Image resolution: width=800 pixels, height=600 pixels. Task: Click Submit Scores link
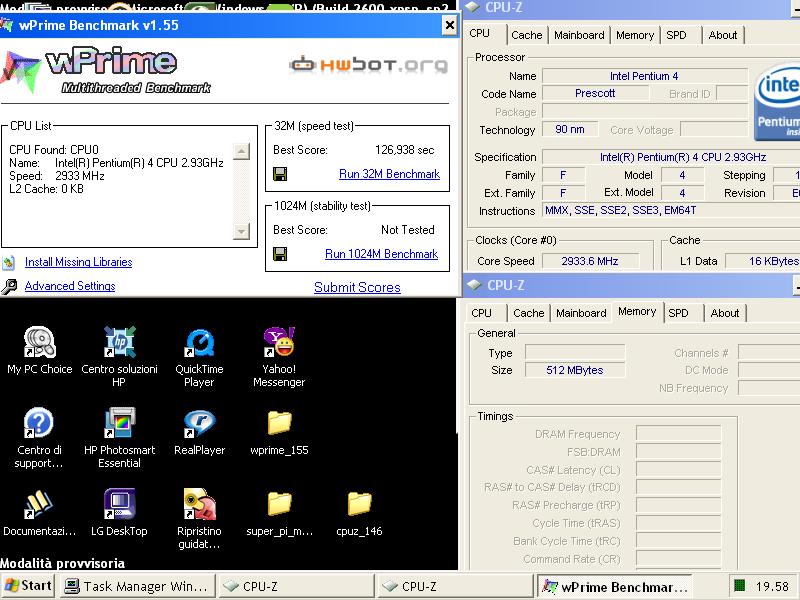click(x=357, y=287)
